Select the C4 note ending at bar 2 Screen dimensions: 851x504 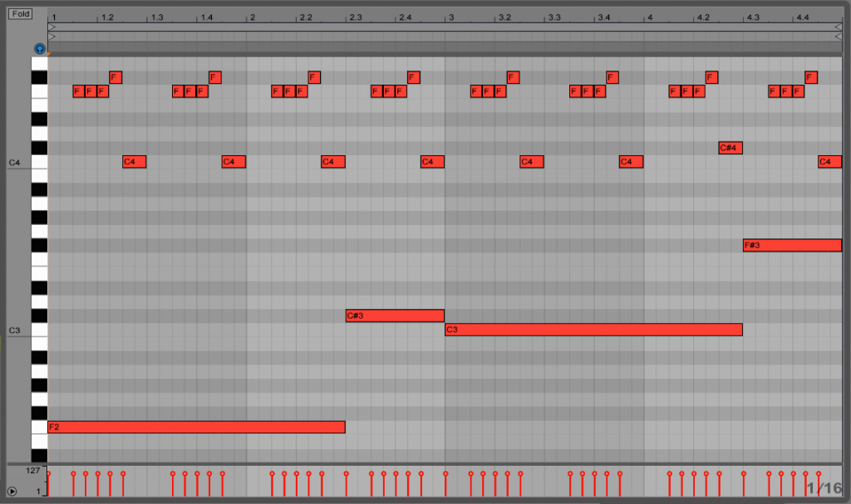point(234,162)
